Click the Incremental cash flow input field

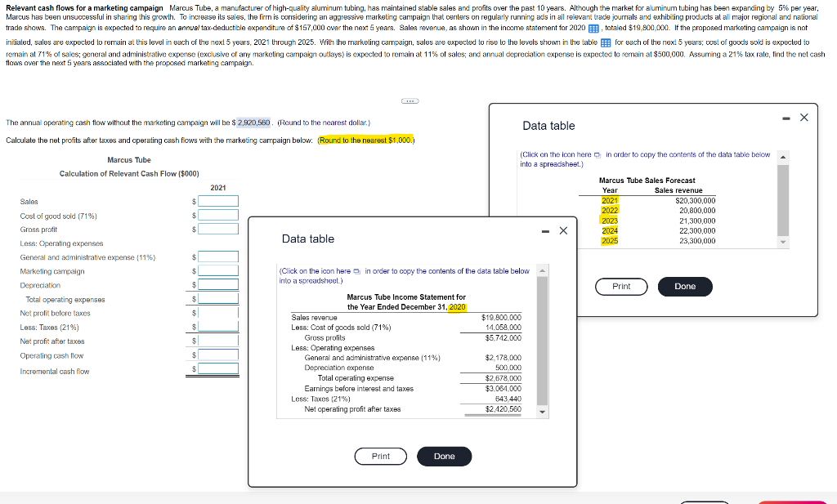click(218, 368)
